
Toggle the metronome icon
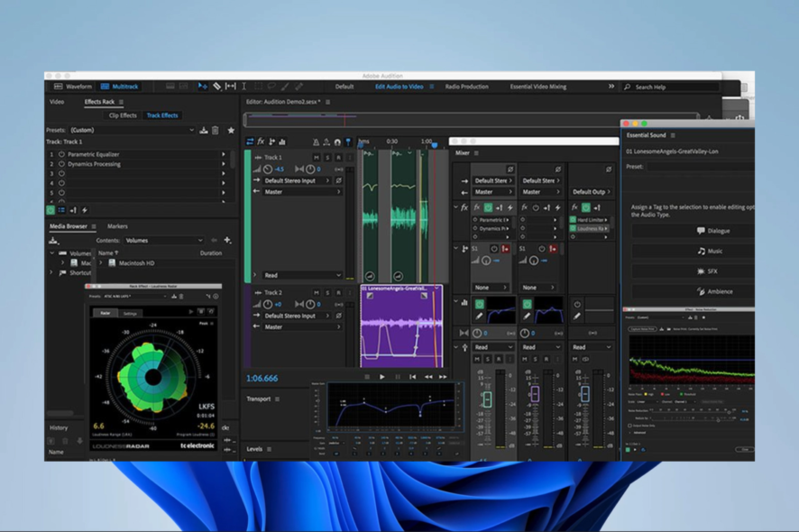(x=316, y=142)
